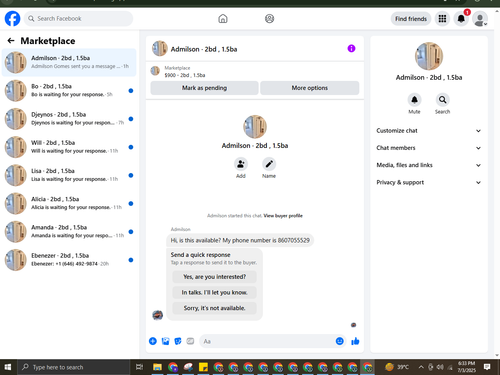Open the Windows notification center icon
This screenshot has width=500, height=375.
(487, 367)
